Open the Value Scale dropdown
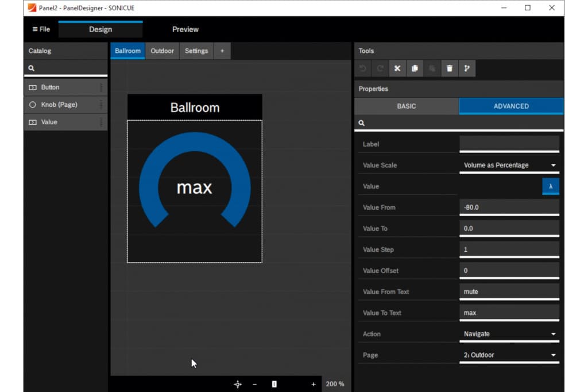Image resolution: width=588 pixels, height=392 pixels. pos(509,166)
